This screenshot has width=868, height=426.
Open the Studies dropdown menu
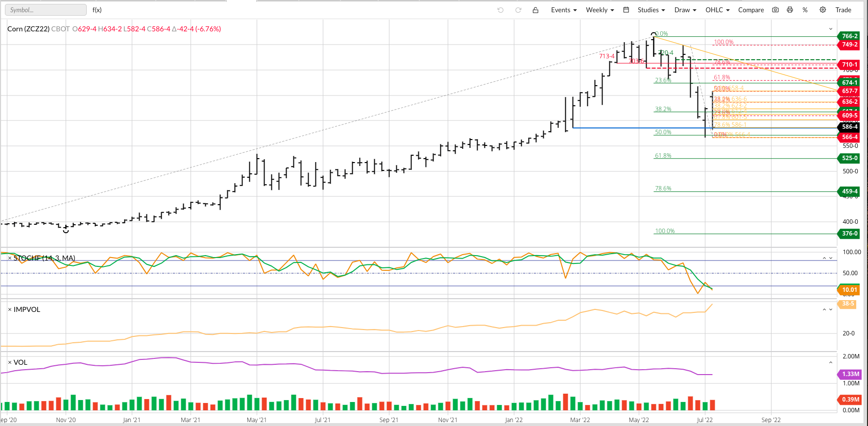pyautogui.click(x=651, y=10)
